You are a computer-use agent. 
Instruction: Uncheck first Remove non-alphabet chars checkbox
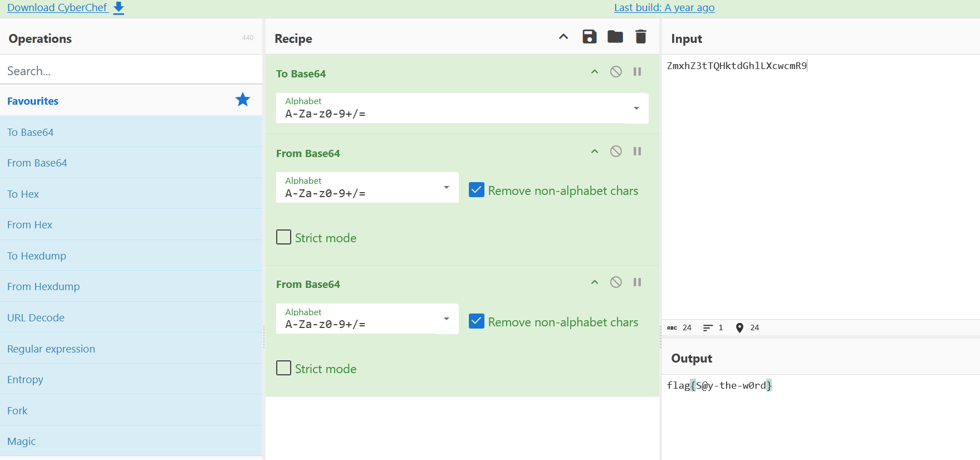[477, 190]
